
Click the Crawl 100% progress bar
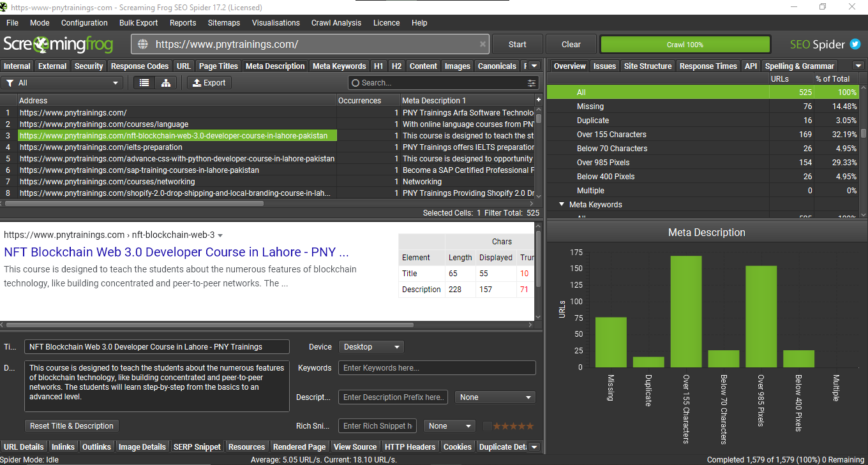click(x=685, y=45)
